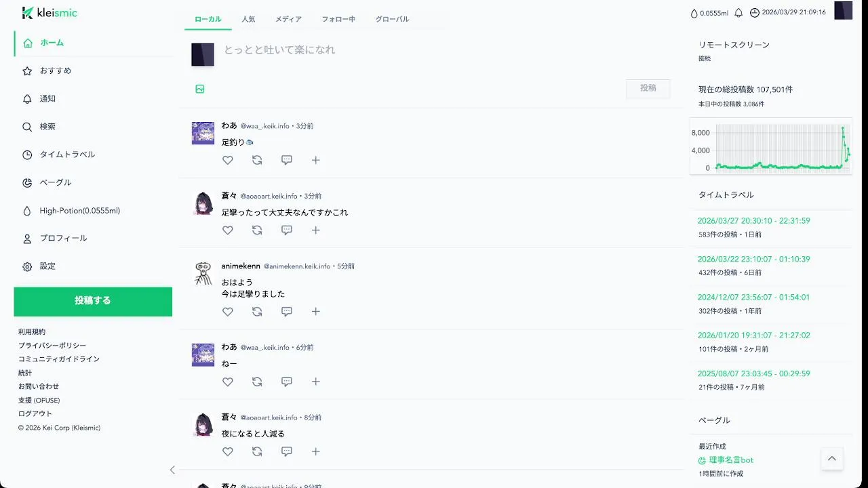Repost 蒼々's 足攣ったって大丈夫なんですかこれ post
Viewport: 868px width, 488px height.
pyautogui.click(x=257, y=230)
